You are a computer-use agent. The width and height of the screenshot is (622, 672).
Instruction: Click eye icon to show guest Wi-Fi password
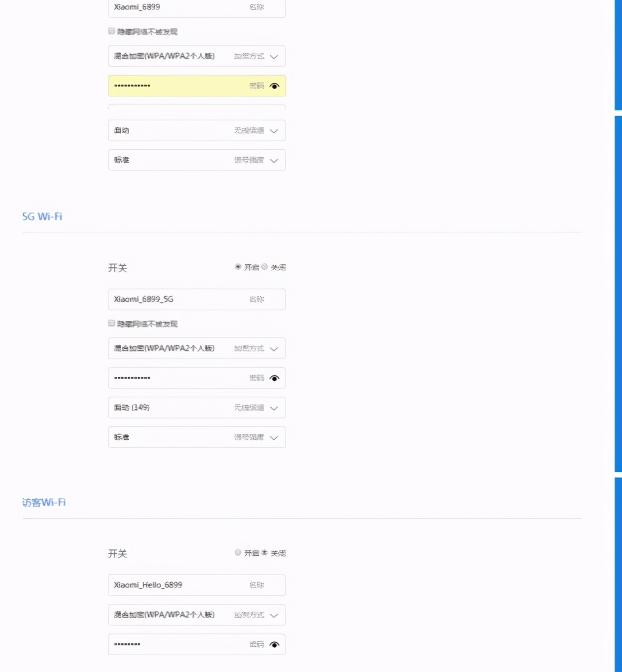point(275,644)
